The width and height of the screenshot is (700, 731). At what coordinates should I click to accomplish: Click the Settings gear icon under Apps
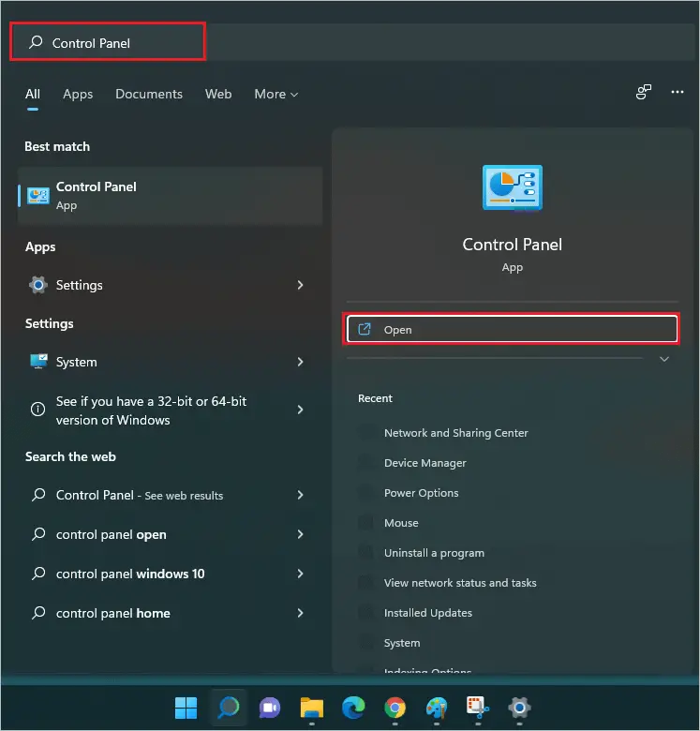click(38, 285)
